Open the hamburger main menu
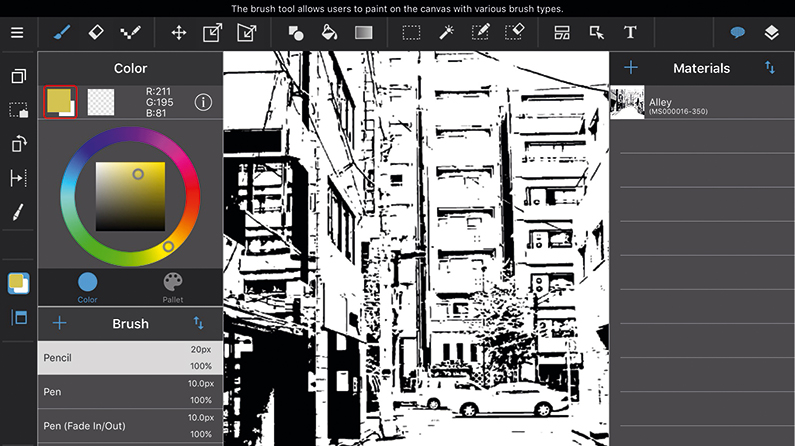The height and width of the screenshot is (446, 795). pos(17,32)
